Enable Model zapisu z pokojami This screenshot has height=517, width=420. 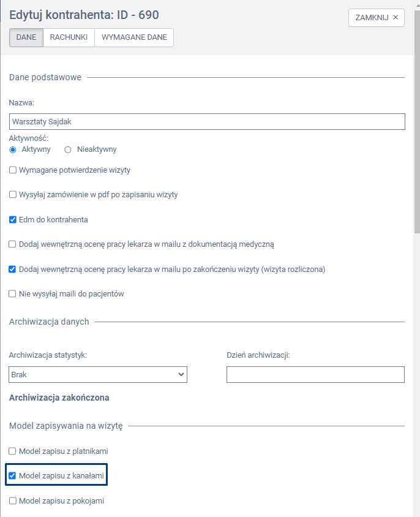click(x=13, y=501)
